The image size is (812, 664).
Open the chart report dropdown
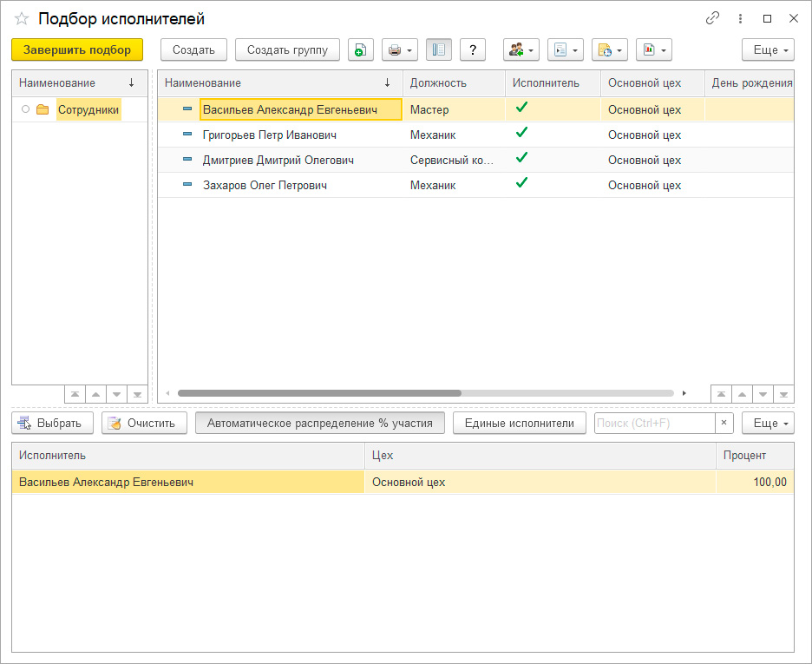coord(654,49)
